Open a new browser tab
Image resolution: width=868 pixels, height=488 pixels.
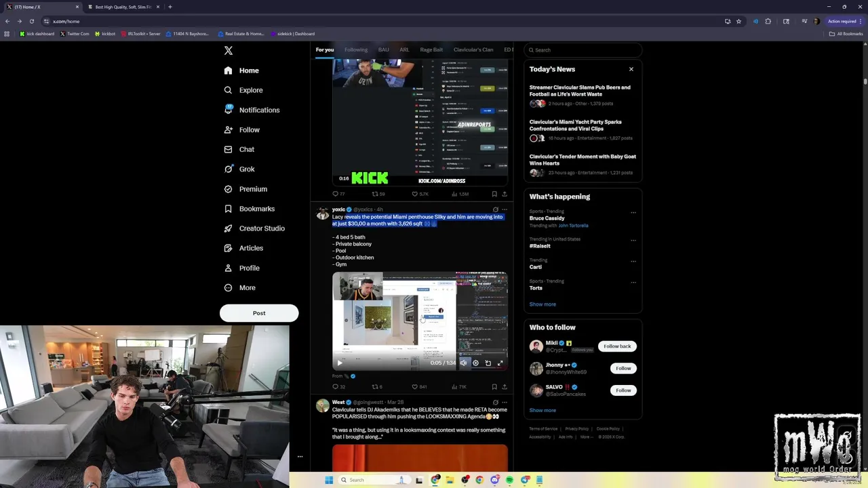170,7
